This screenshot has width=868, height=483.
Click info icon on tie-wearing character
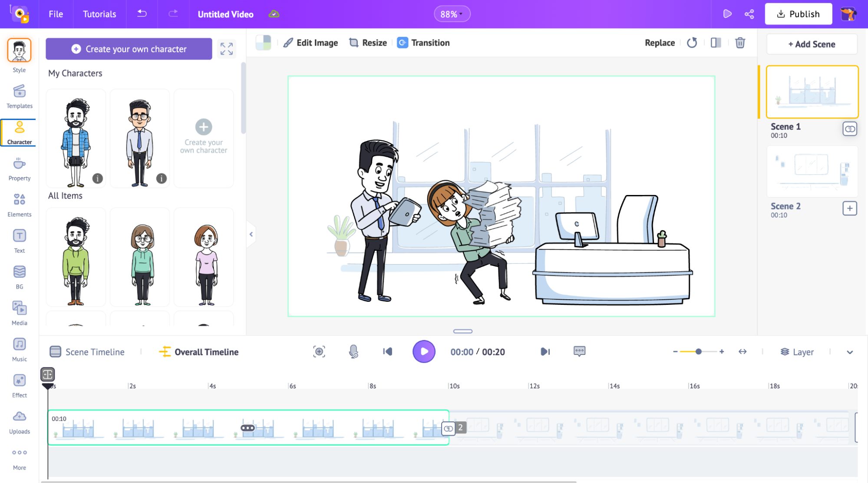tap(162, 179)
